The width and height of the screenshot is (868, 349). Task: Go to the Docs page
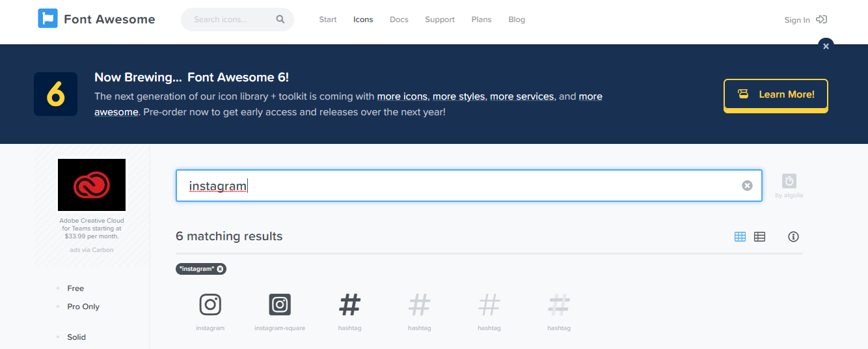399,20
